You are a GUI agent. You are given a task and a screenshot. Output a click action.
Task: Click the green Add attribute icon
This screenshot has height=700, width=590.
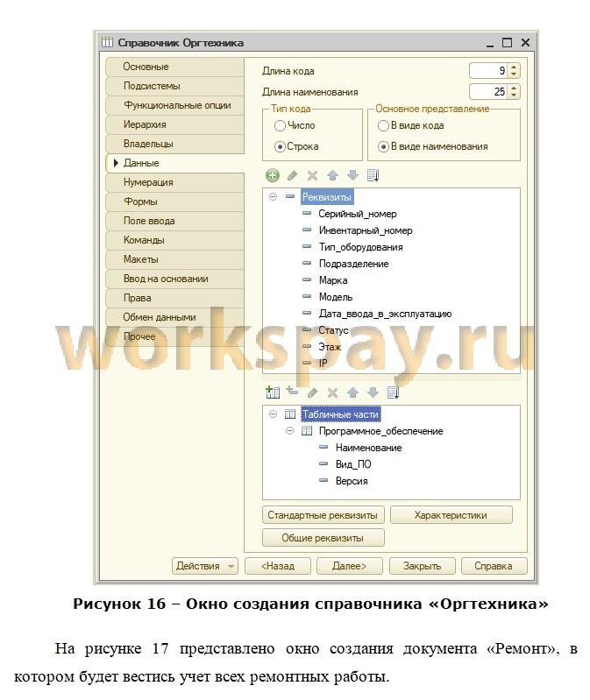click(273, 175)
